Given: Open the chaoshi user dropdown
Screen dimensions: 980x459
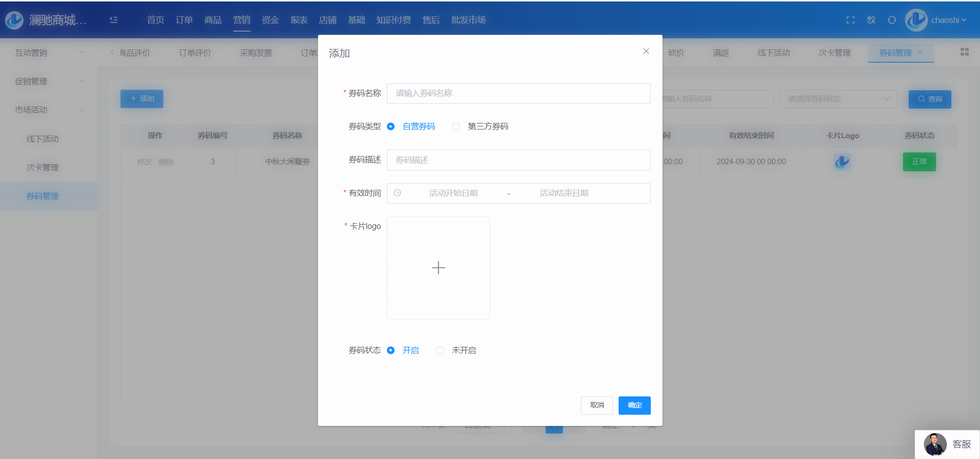Looking at the screenshot, I should [x=948, y=20].
